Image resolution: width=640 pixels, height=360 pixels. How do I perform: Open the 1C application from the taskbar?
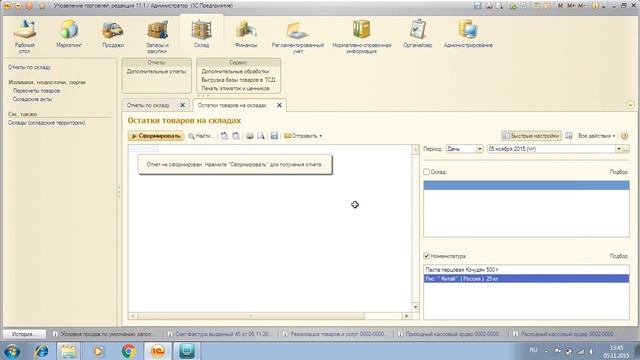pyautogui.click(x=158, y=351)
